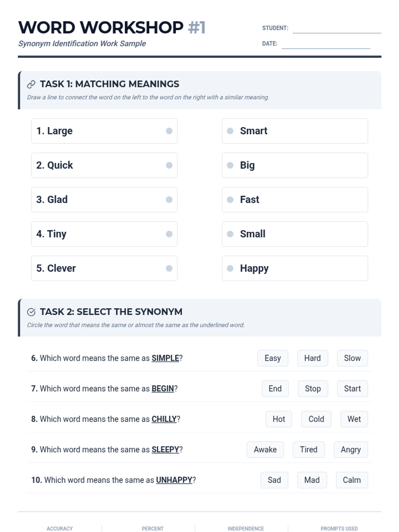The width and height of the screenshot is (399, 532).
Task: Click the check-circle icon beside Task 2 heading
Action: pyautogui.click(x=31, y=312)
